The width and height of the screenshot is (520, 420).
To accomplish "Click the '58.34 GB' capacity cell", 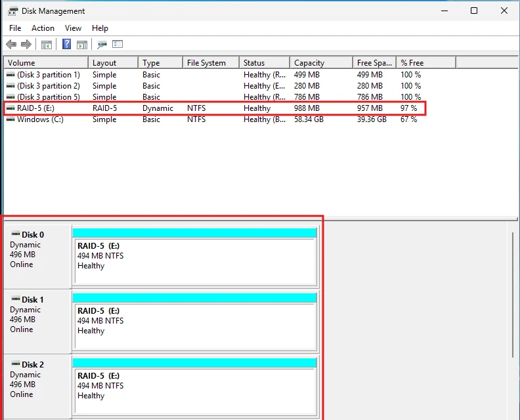I will coord(309,119).
